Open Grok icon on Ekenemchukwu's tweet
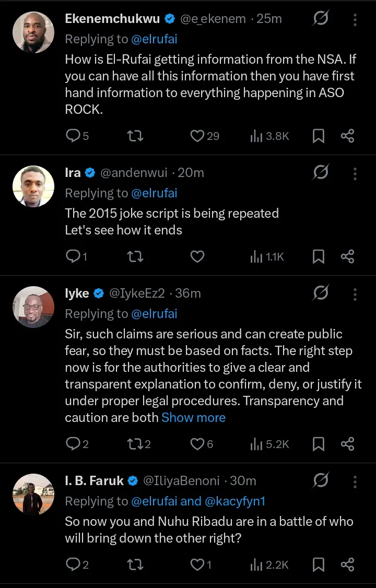This screenshot has width=376, height=588. tap(321, 19)
